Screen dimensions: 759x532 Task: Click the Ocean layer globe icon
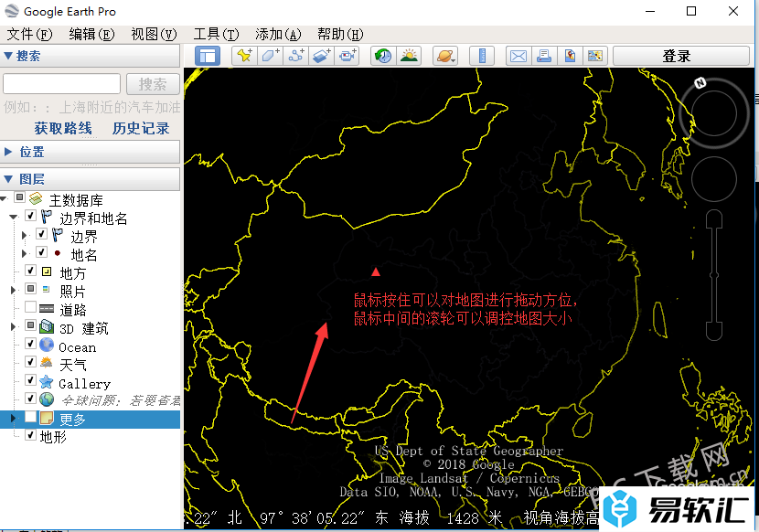47,346
